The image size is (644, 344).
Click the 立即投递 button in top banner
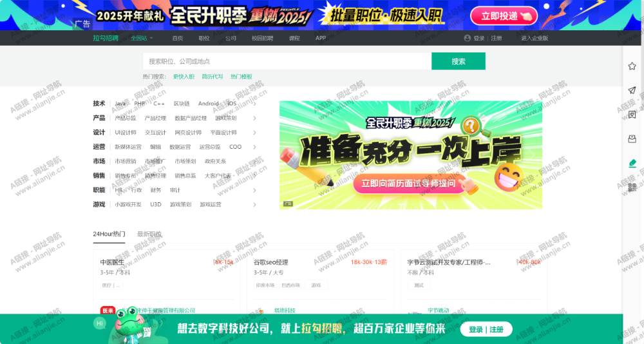tap(504, 16)
